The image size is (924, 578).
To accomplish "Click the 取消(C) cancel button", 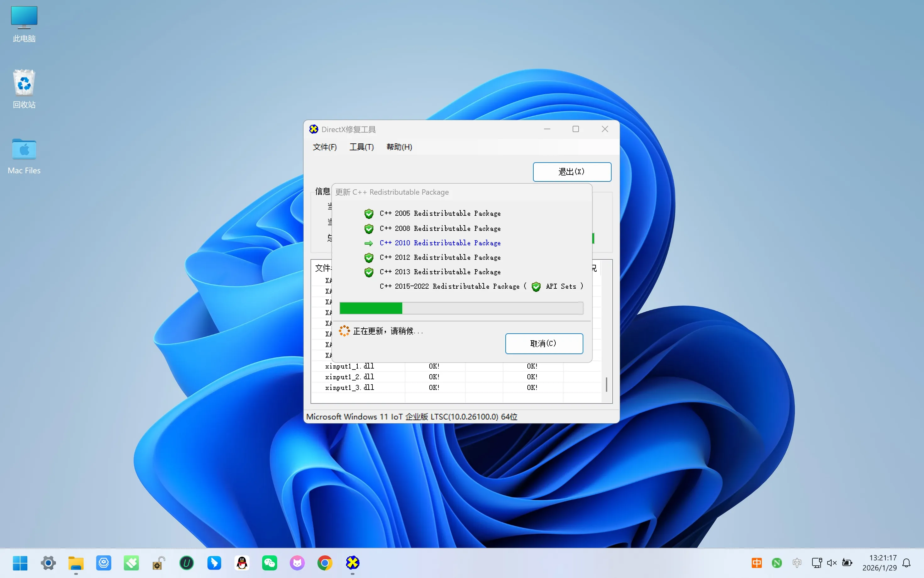I will coord(544,343).
